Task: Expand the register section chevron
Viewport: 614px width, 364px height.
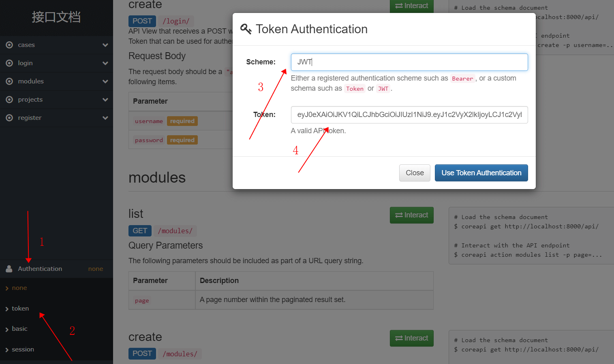Action: [x=105, y=118]
